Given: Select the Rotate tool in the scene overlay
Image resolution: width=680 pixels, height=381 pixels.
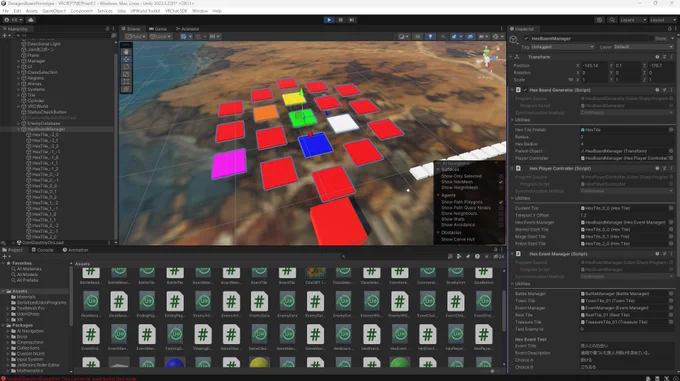Looking at the screenshot, I should click(126, 67).
